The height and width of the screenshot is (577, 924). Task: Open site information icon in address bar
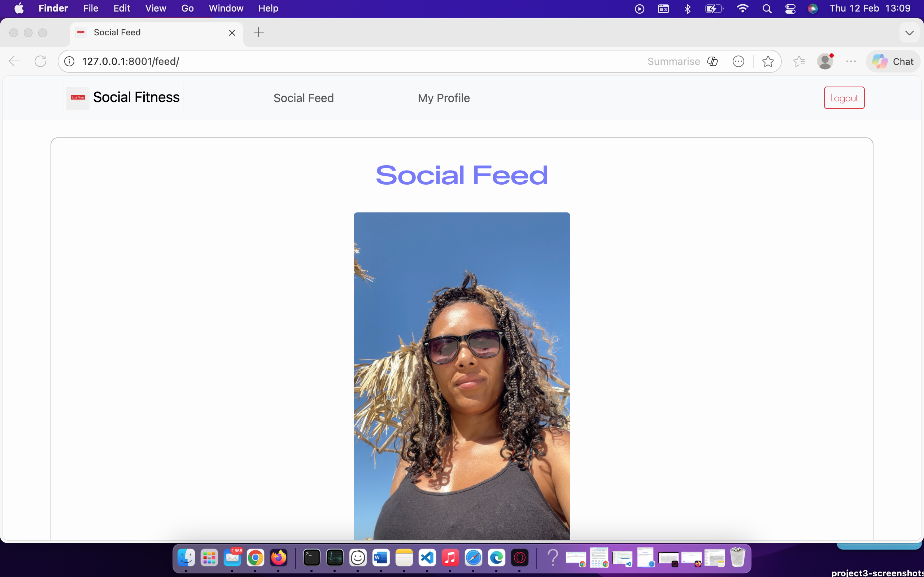[x=69, y=61]
